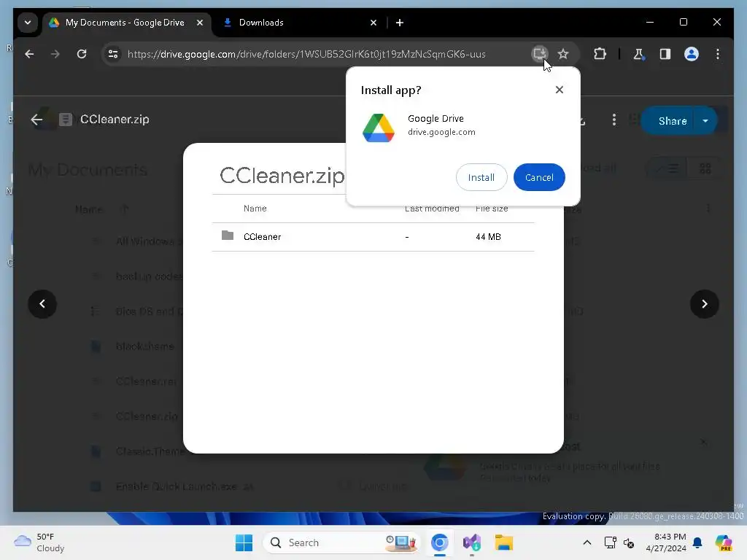
Task: Click the muted volume icon in tray
Action: [628, 542]
